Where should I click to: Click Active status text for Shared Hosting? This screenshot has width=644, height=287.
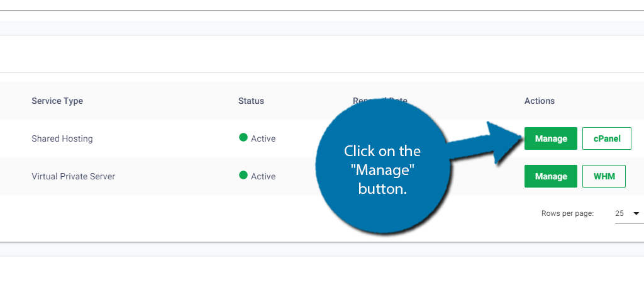pyautogui.click(x=264, y=139)
